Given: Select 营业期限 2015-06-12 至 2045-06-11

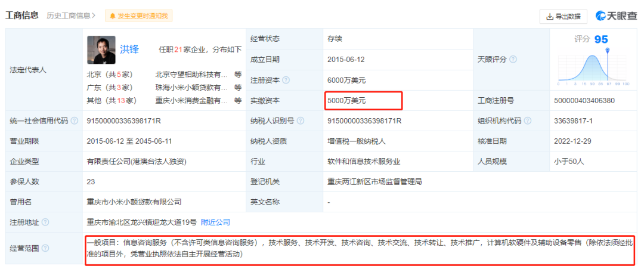Looking at the screenshot, I should point(129,141).
